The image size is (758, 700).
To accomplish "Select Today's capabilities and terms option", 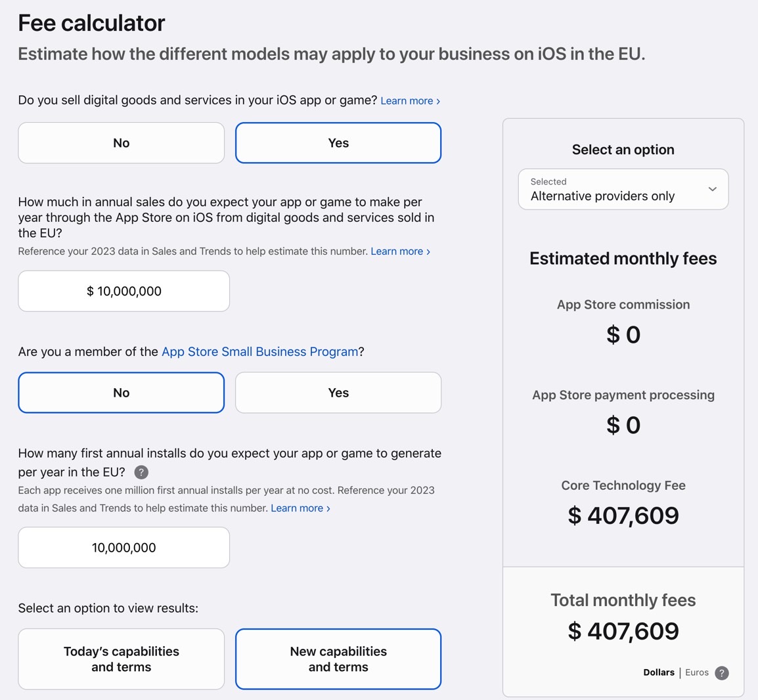I will [122, 659].
